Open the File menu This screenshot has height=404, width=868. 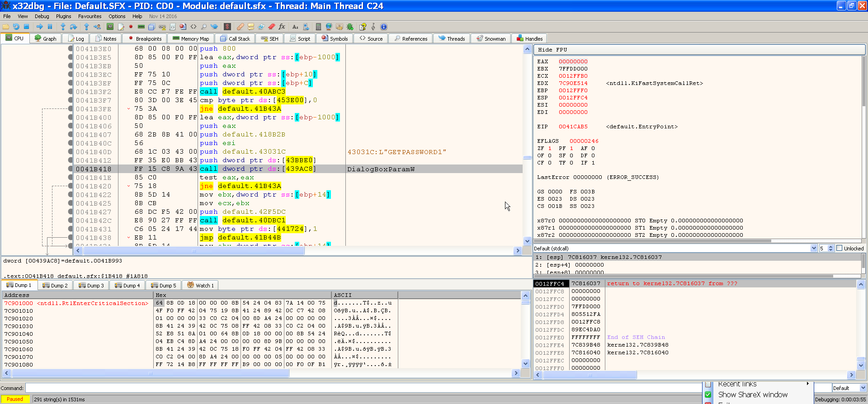click(x=7, y=16)
